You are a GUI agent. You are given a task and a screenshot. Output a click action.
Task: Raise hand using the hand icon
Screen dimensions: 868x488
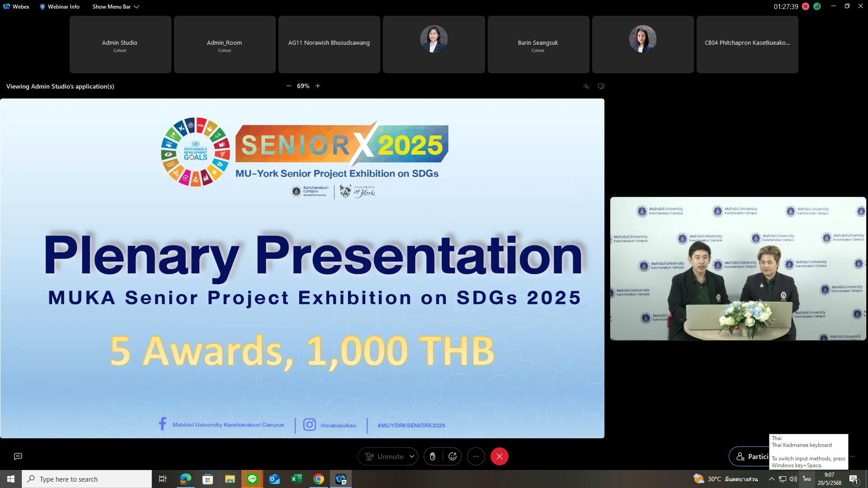tap(433, 456)
